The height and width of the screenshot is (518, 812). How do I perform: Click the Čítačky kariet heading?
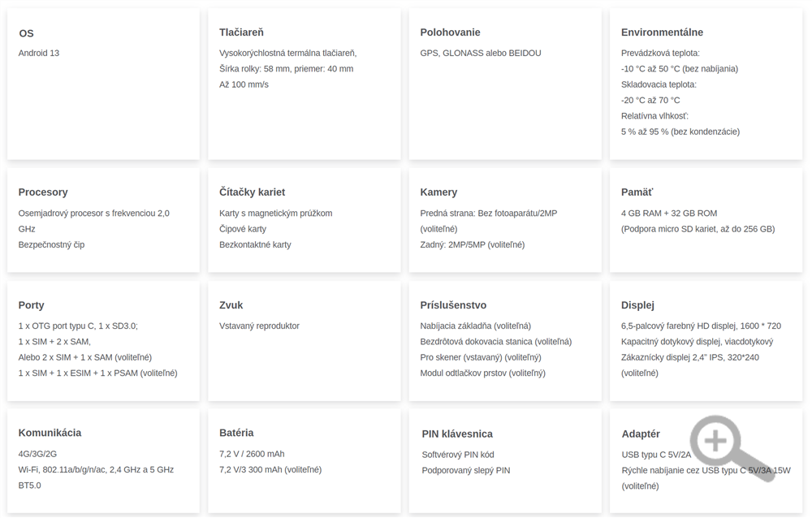pyautogui.click(x=252, y=192)
